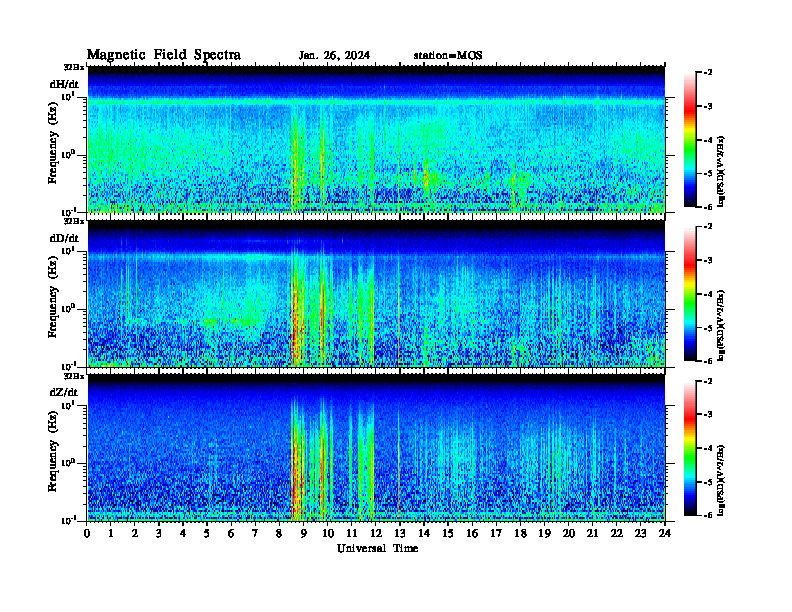Screen dimensions: 792x612
Task: Click hour "6" on the time axis
Action: click(x=231, y=533)
